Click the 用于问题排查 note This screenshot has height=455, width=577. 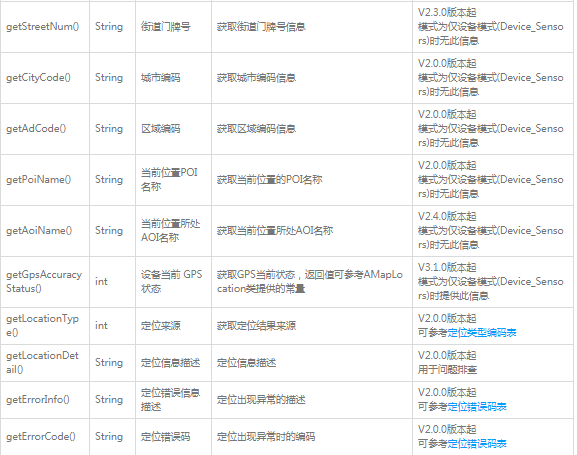pyautogui.click(x=447, y=370)
